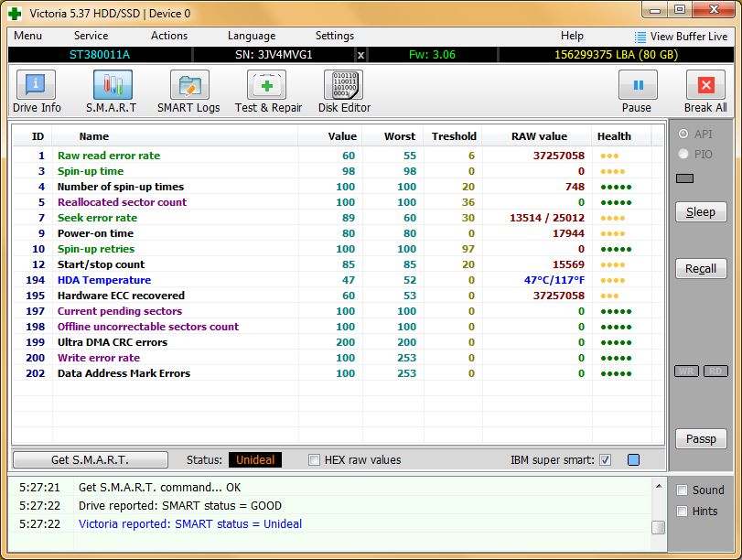The height and width of the screenshot is (560, 742).
Task: Enable the Sound option
Action: (682, 490)
